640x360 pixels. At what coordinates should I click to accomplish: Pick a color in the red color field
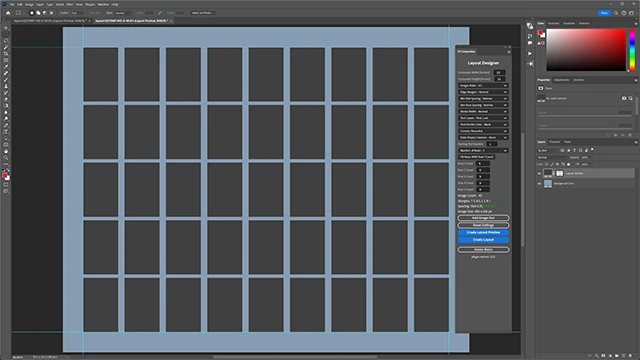click(x=586, y=50)
